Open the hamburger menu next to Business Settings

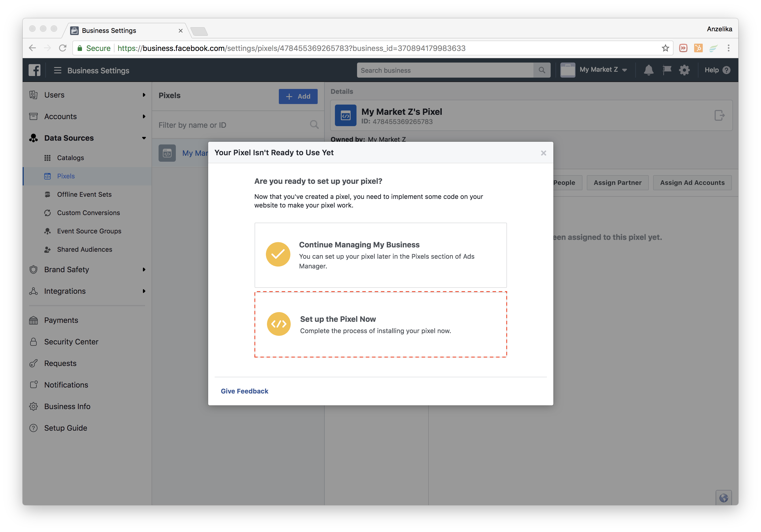58,70
